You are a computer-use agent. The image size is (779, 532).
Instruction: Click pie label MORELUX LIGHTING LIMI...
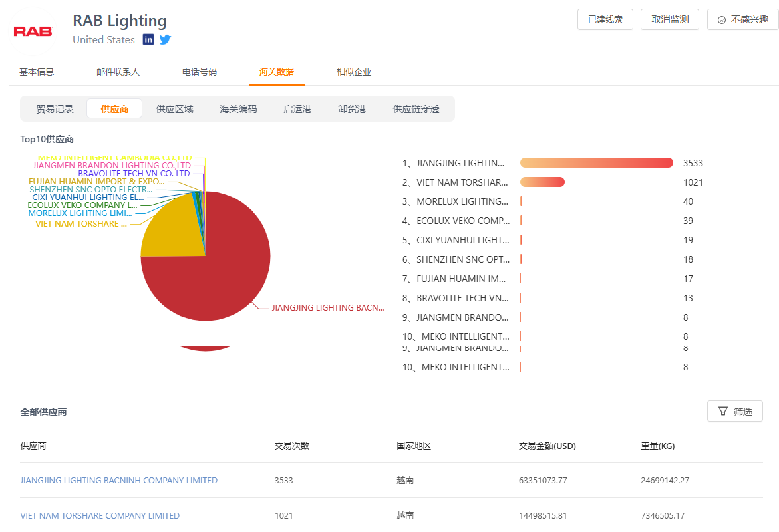[80, 213]
